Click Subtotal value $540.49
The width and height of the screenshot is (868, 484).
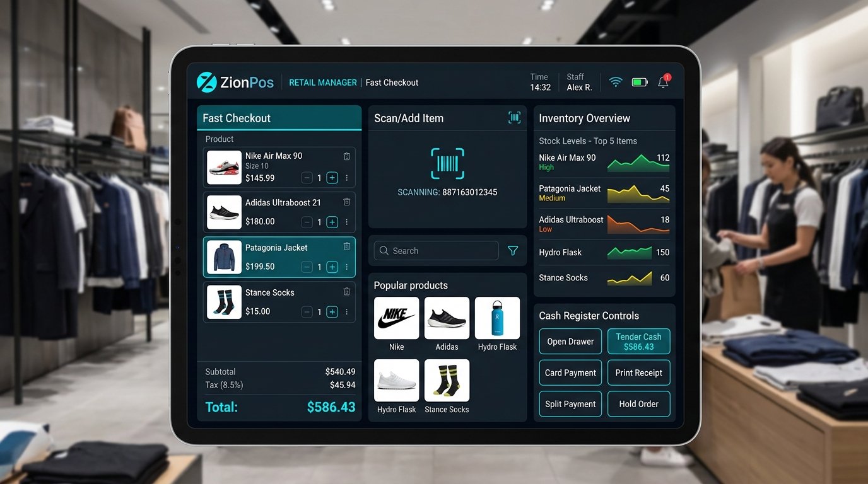pos(340,372)
